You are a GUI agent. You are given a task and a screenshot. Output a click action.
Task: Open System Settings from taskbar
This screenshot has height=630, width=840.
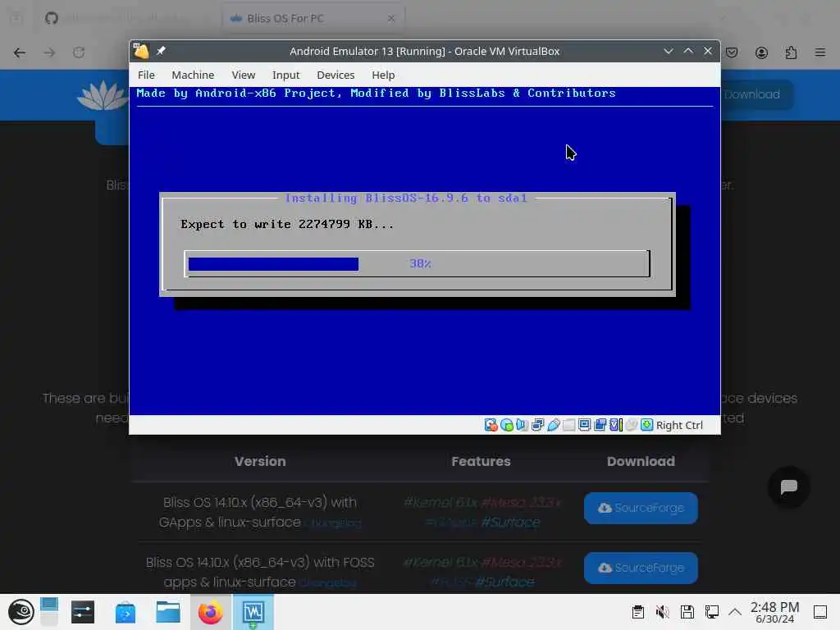pos(83,612)
